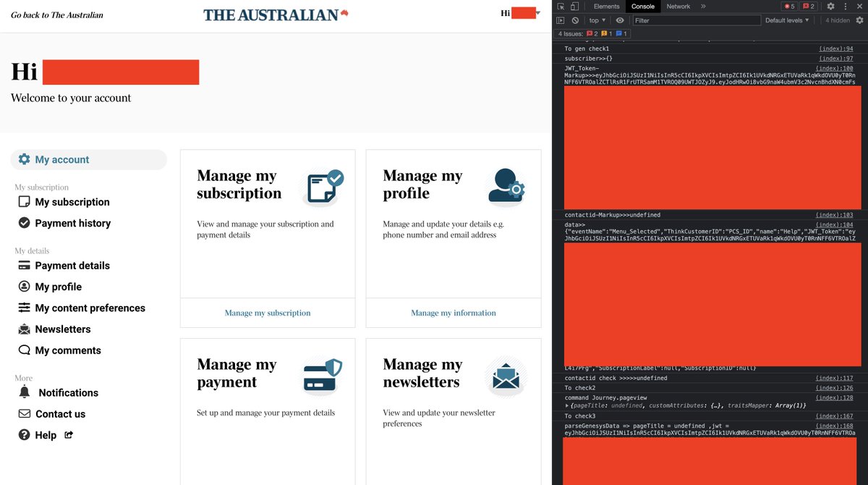The width and height of the screenshot is (868, 485).
Task: Open source link (index):168
Action: pyautogui.click(x=835, y=426)
